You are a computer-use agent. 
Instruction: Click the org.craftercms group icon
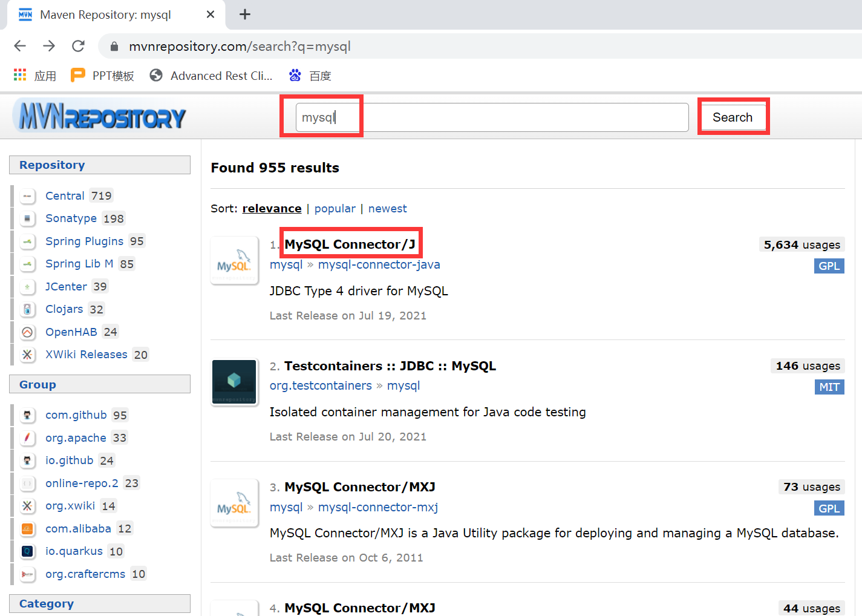(27, 574)
